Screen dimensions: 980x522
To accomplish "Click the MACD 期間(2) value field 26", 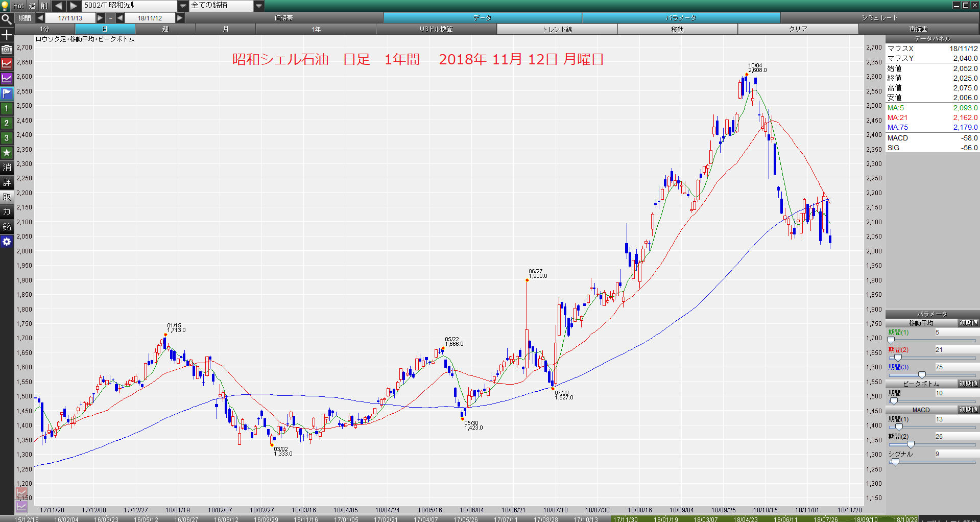I will pos(957,437).
